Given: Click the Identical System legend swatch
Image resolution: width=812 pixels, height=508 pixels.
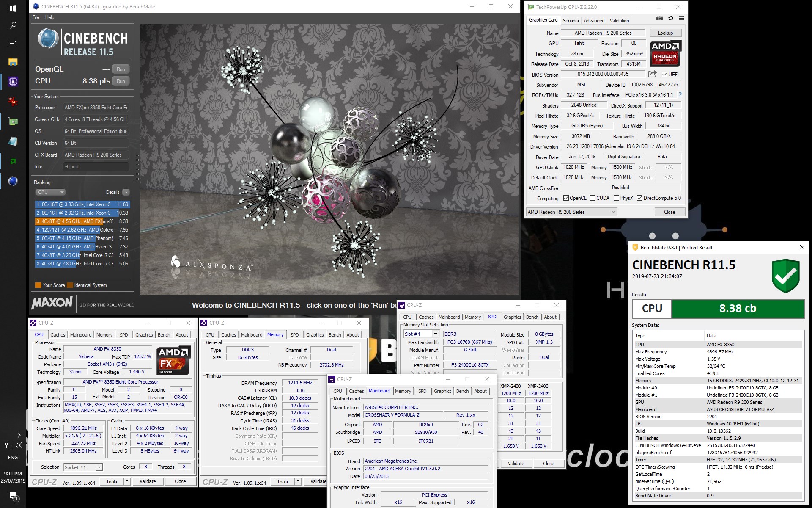Looking at the screenshot, I should point(70,285).
